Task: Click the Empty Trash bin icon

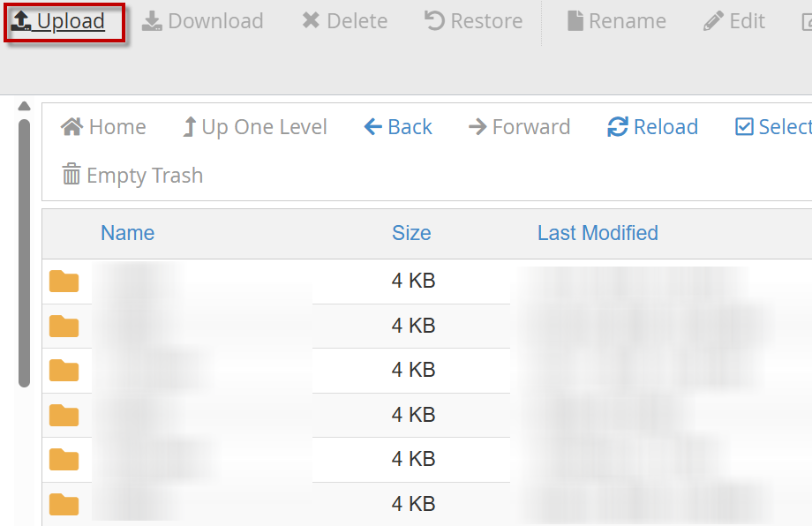Action: 71,175
